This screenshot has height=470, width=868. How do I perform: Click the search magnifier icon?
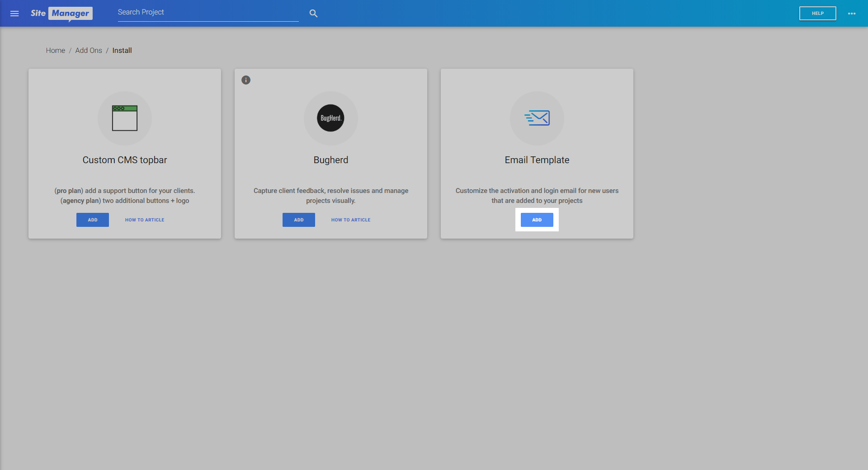313,14
